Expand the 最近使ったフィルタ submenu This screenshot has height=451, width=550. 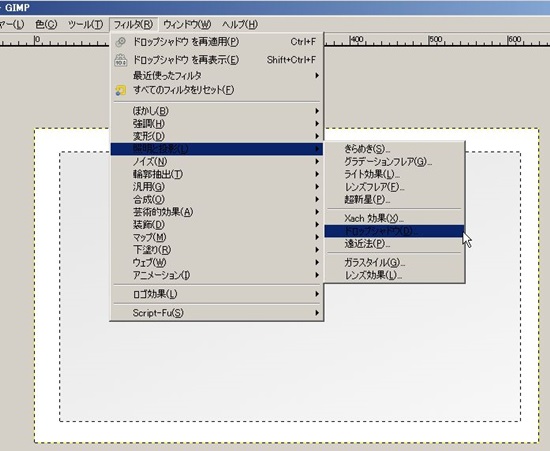coord(216,76)
